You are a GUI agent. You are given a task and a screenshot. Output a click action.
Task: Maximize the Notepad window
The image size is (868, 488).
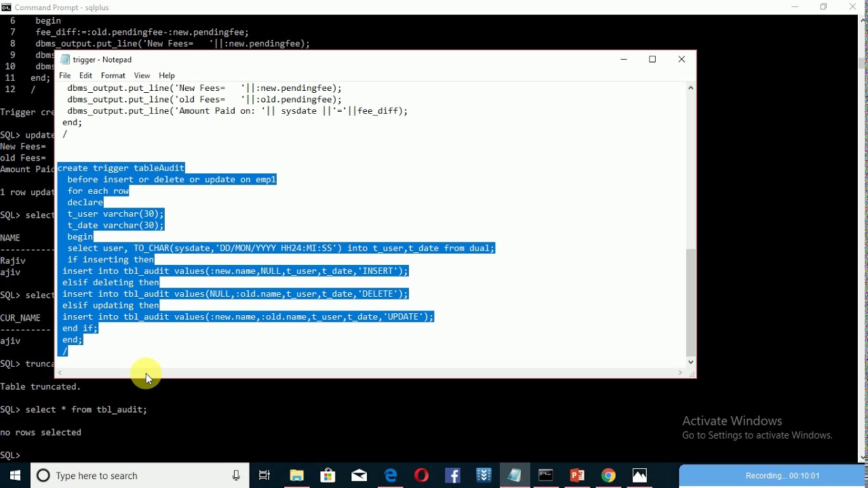click(653, 60)
